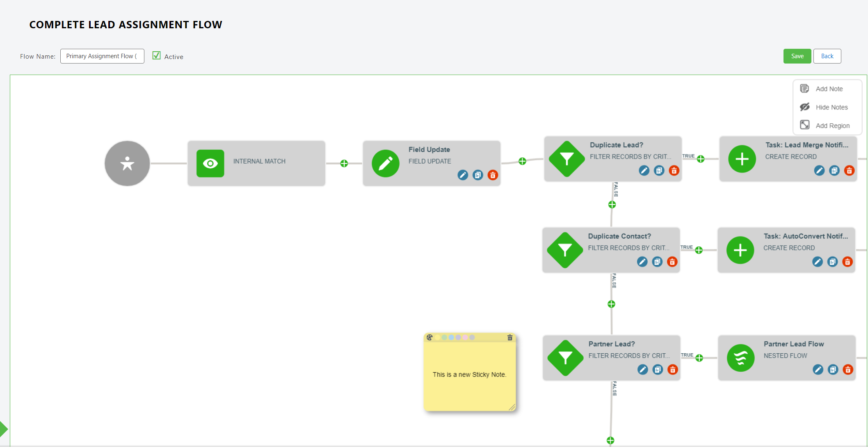Set sticky note color to purple

(x=458, y=337)
